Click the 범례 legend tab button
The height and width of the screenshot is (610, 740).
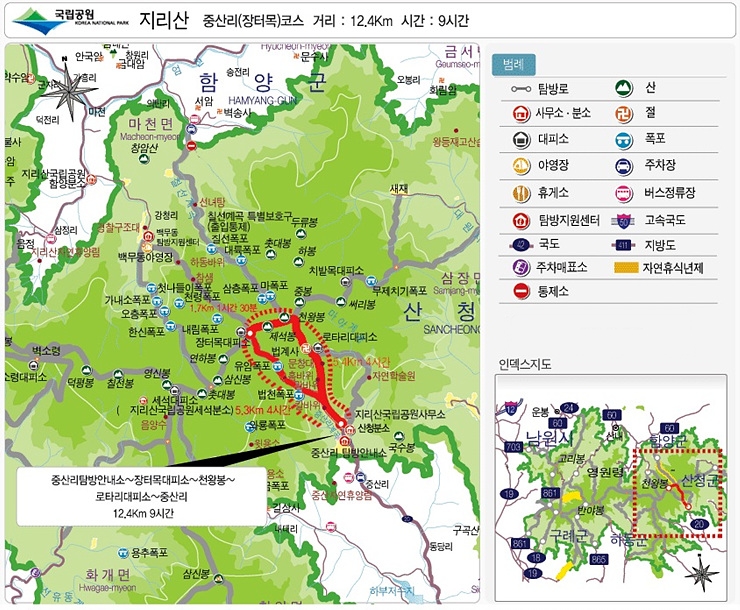pos(513,65)
